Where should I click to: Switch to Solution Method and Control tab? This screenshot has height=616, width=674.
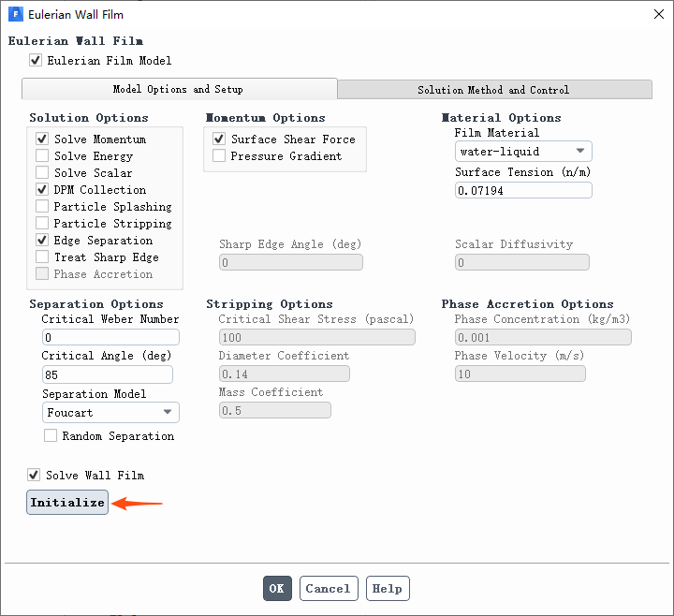pos(493,90)
